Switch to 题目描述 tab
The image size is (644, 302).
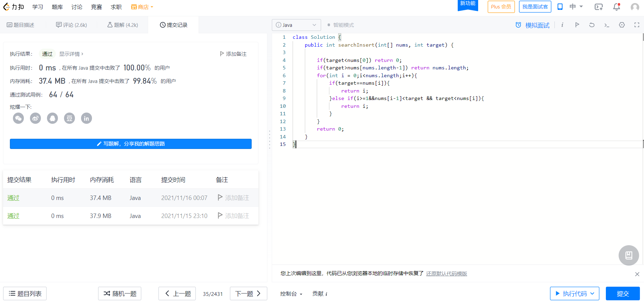pos(20,25)
